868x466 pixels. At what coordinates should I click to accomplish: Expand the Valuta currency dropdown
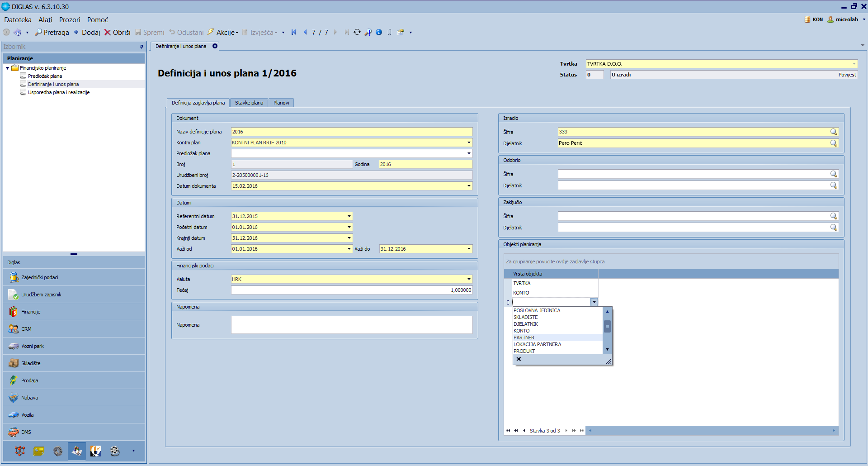point(469,279)
